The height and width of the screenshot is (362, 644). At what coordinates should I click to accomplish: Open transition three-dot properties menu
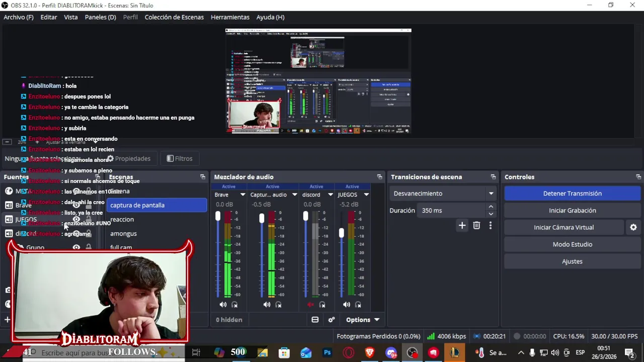[x=491, y=225]
